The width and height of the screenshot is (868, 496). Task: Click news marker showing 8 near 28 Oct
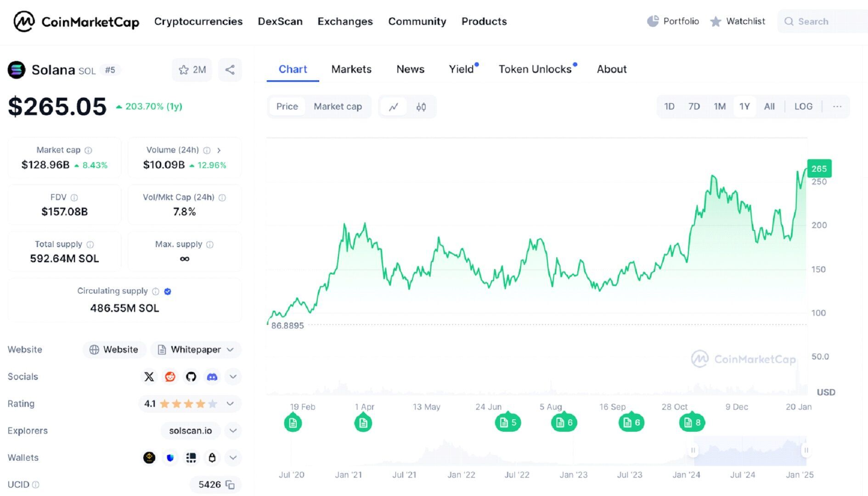pyautogui.click(x=692, y=423)
